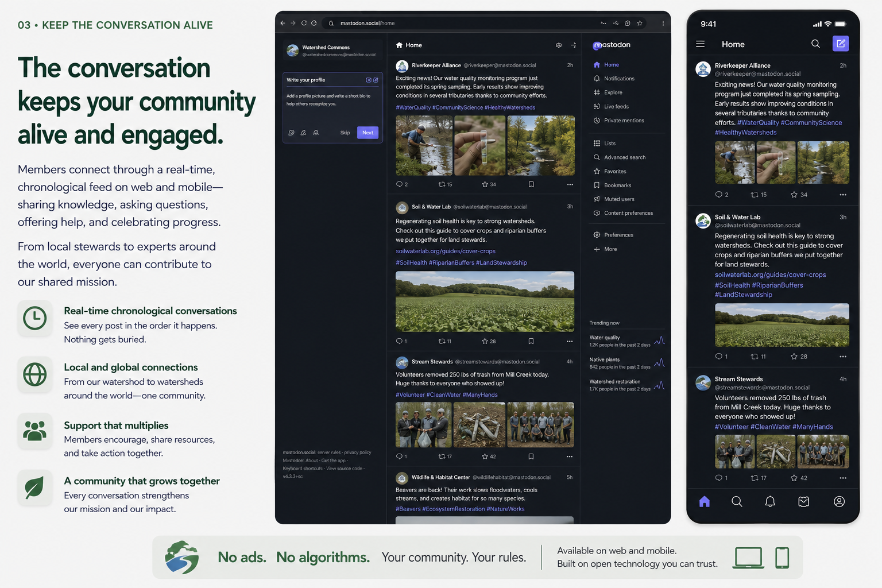Select the Home tab in mobile bottom bar

tap(705, 502)
